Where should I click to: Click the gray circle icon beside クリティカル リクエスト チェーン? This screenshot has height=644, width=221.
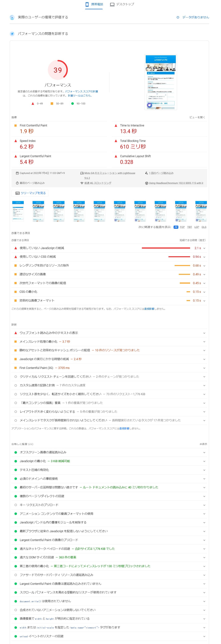pyautogui.click(x=15, y=377)
